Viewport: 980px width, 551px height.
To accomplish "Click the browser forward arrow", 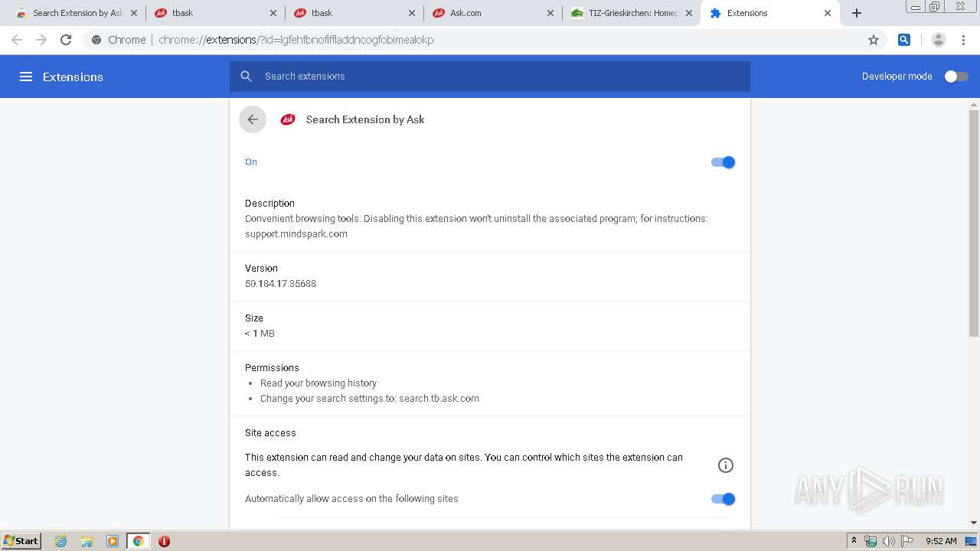I will click(41, 40).
